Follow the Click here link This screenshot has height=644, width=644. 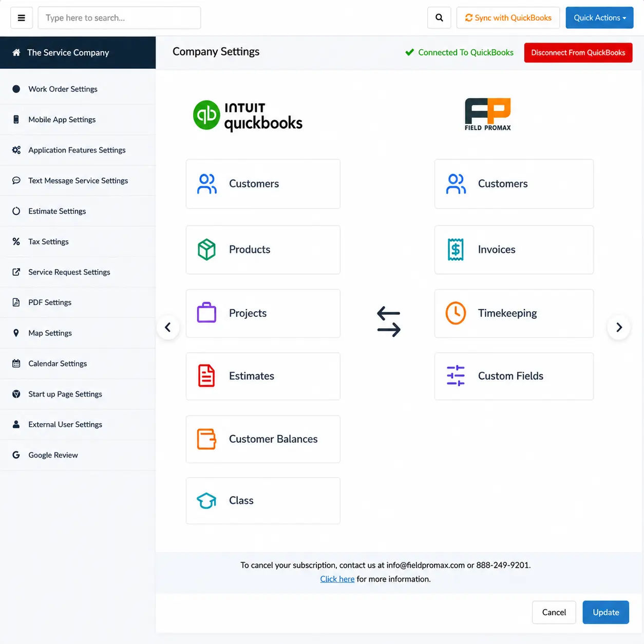click(337, 579)
